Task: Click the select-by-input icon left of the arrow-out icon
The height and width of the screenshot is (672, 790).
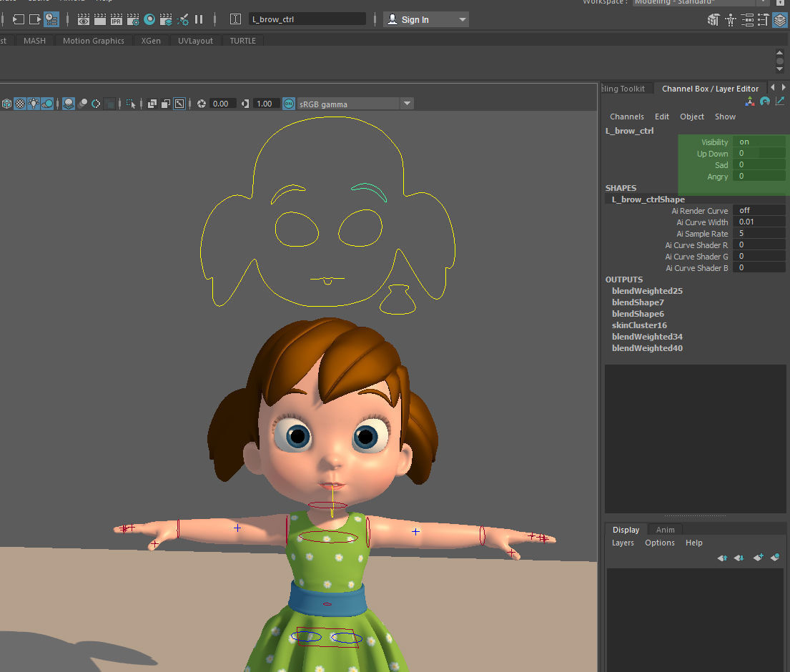Action: [x=18, y=19]
